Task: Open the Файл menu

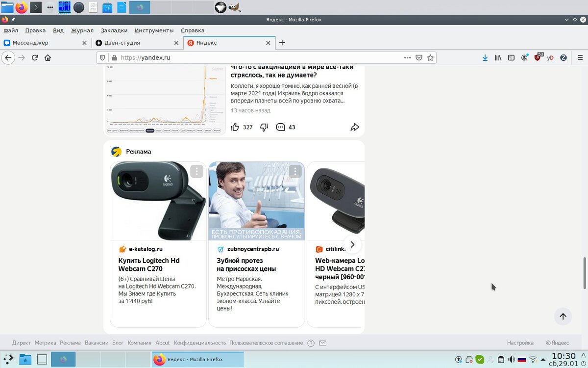Action: pyautogui.click(x=11, y=30)
